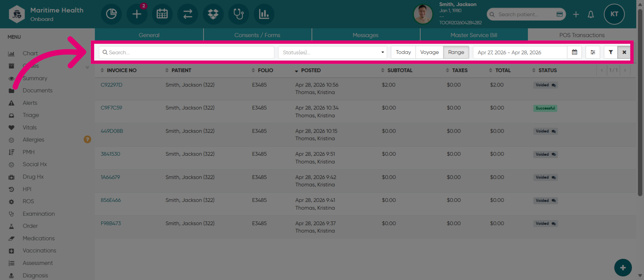644x280 pixels.
Task: Open Vaccinations in the sidebar menu
Action: click(x=39, y=251)
